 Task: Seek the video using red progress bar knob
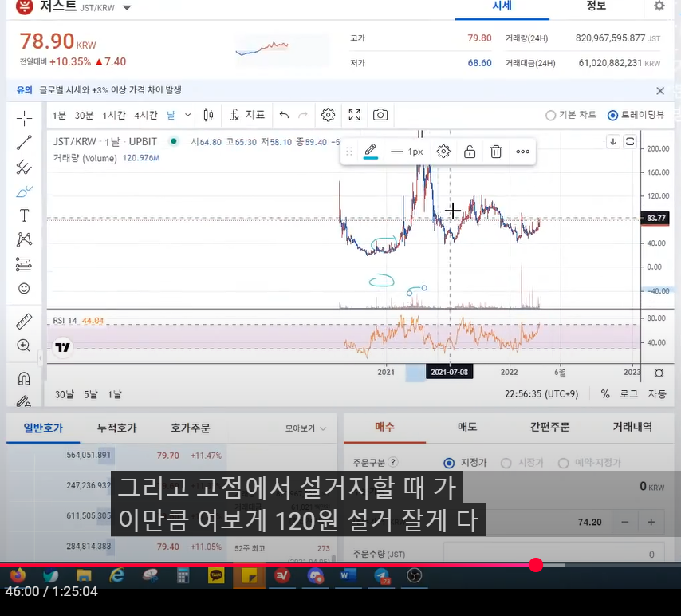536,565
